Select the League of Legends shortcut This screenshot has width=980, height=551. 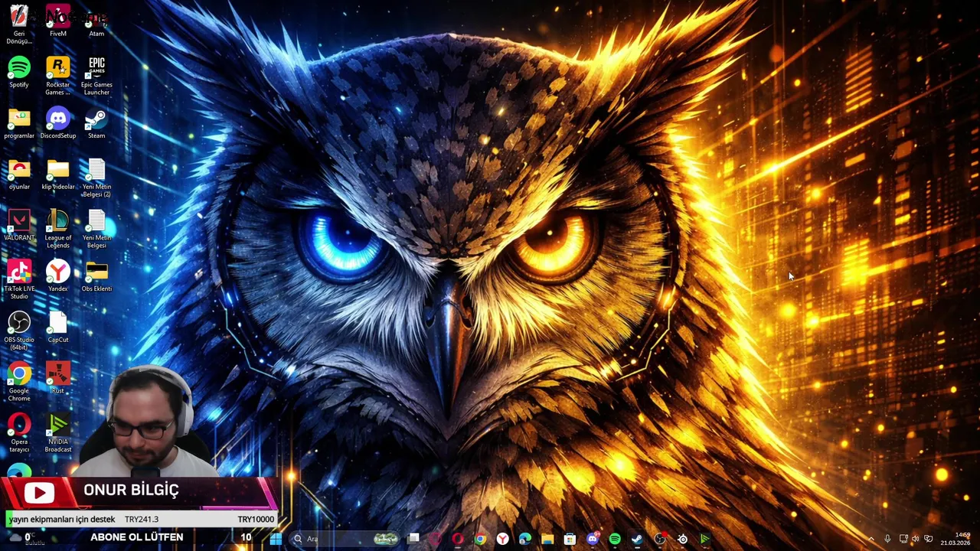pyautogui.click(x=58, y=229)
